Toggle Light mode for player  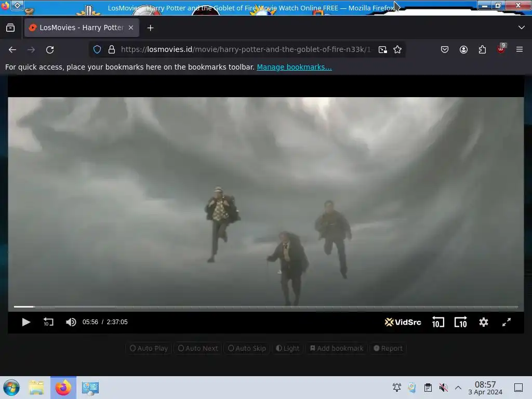click(x=287, y=349)
